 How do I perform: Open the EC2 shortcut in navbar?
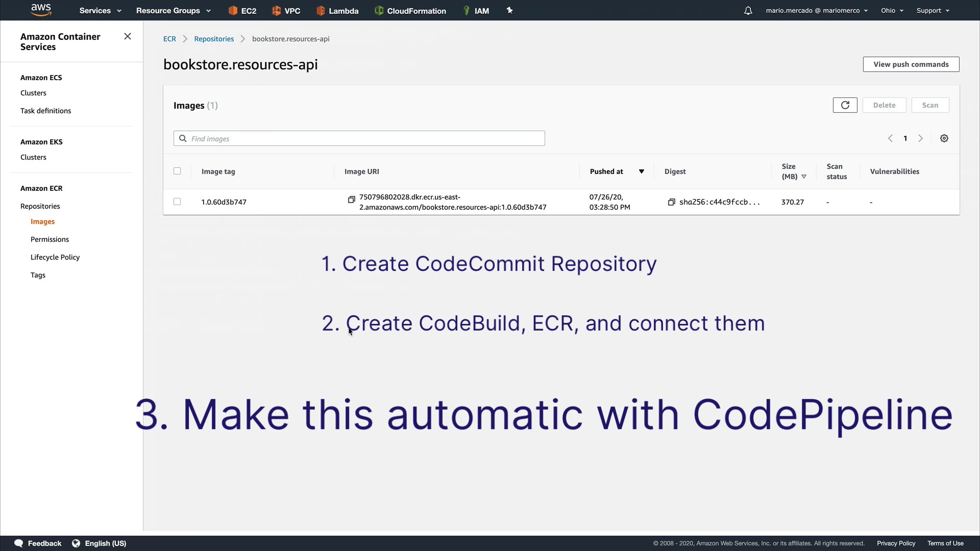(x=242, y=11)
